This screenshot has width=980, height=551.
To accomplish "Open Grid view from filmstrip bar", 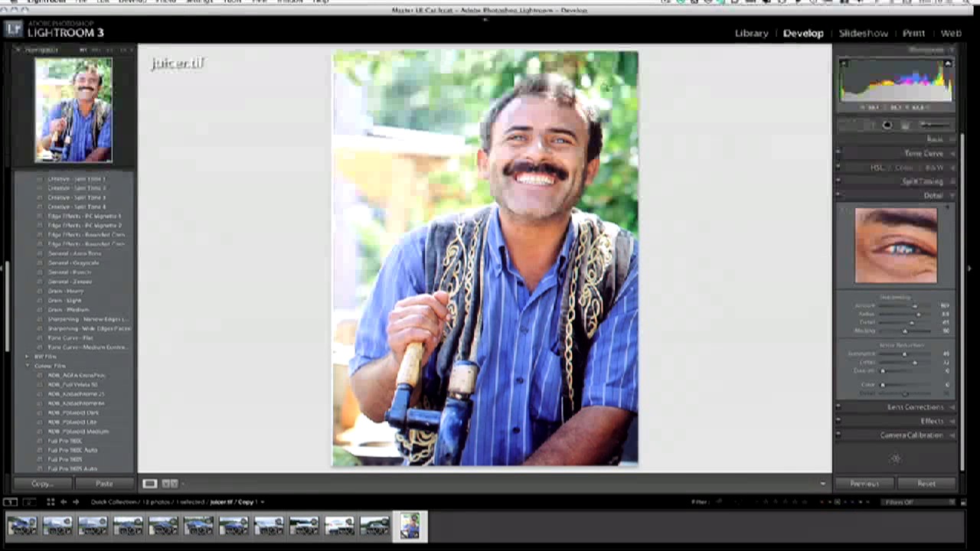I will [x=51, y=502].
